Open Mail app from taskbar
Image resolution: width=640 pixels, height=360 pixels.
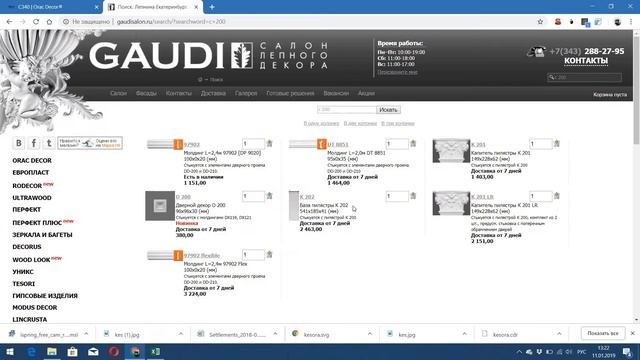point(93,352)
